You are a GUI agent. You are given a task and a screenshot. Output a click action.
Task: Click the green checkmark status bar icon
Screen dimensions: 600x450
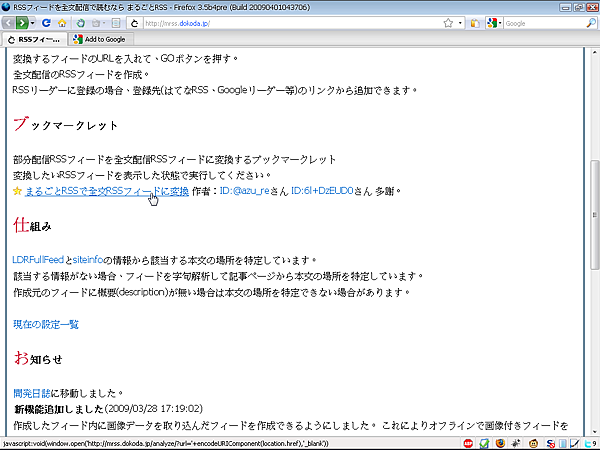point(484,443)
